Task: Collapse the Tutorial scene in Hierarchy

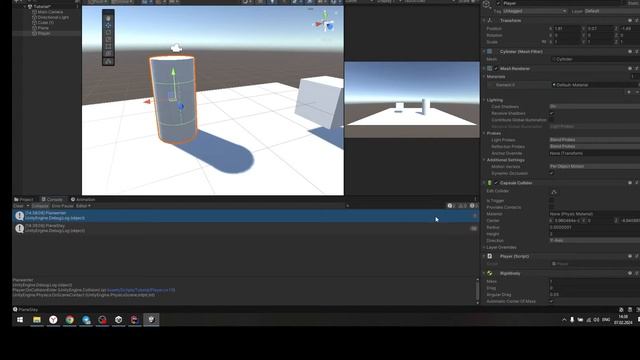Action: click(25, 7)
